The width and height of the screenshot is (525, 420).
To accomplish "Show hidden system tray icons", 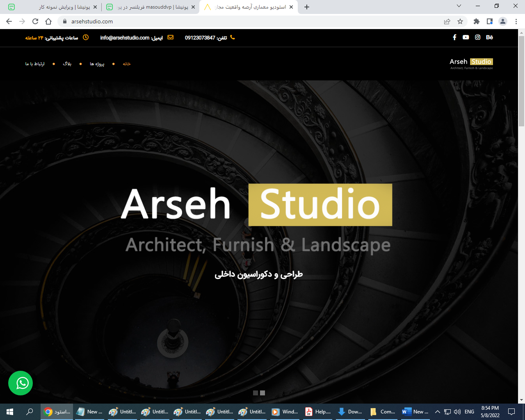I will point(437,412).
